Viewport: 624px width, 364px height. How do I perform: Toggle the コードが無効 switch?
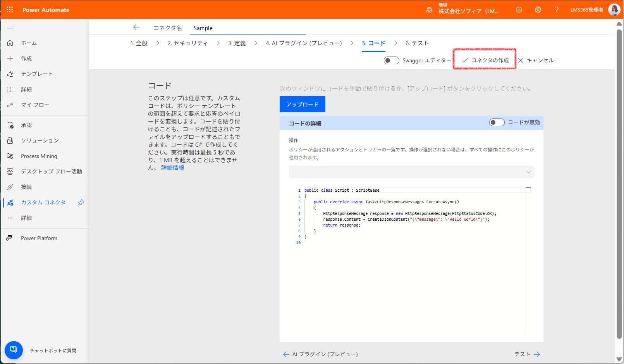coord(497,122)
